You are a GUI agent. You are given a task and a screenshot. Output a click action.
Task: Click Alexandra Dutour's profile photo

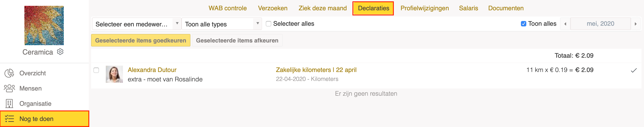(x=114, y=74)
